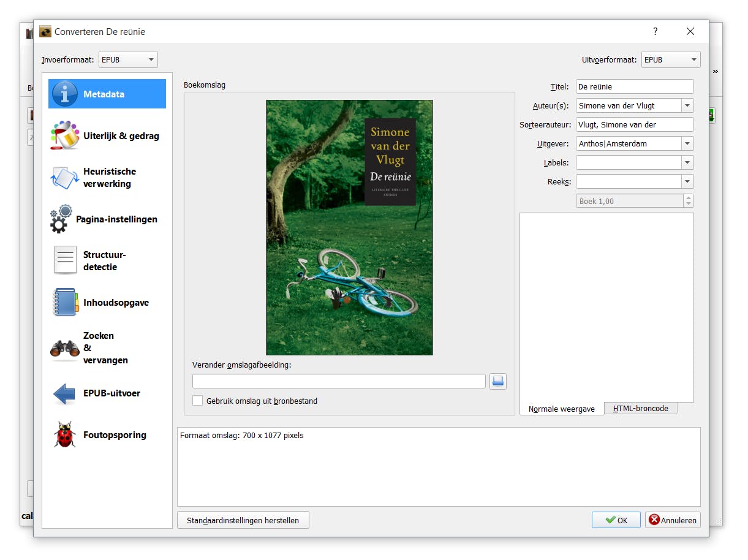748x560 pixels.
Task: Open Zoeken & vervangen binoculars icon
Action: click(65, 348)
